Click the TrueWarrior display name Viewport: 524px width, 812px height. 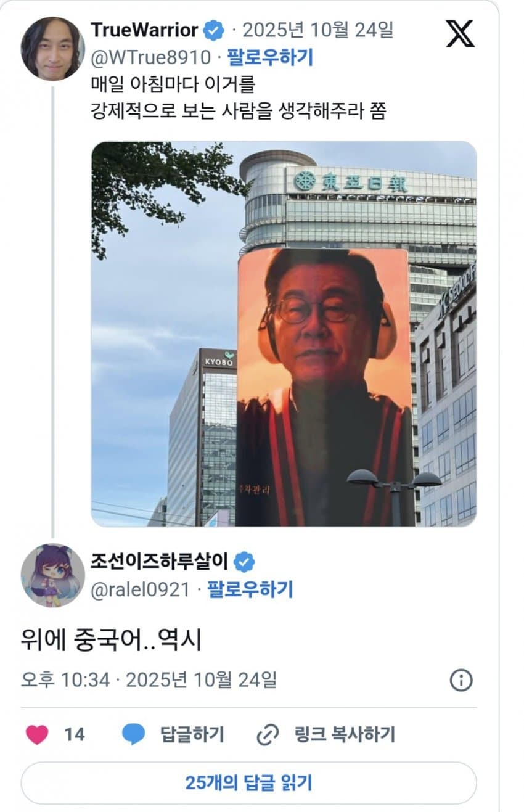144,30
